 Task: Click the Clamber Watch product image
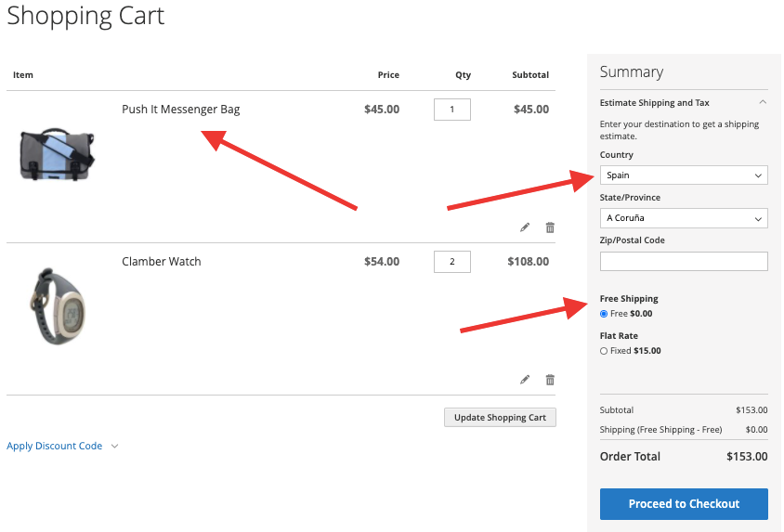click(x=57, y=306)
